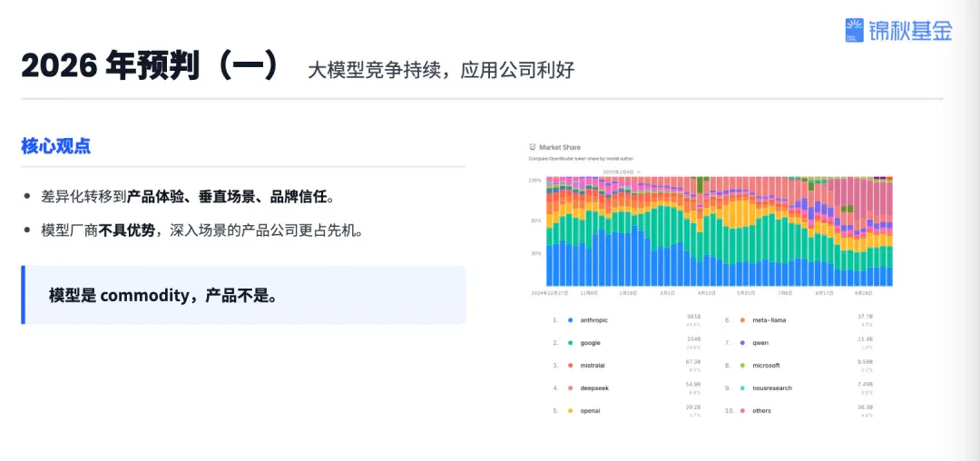Click the 4月13日 x-axis label
The width and height of the screenshot is (980, 461).
(706, 292)
